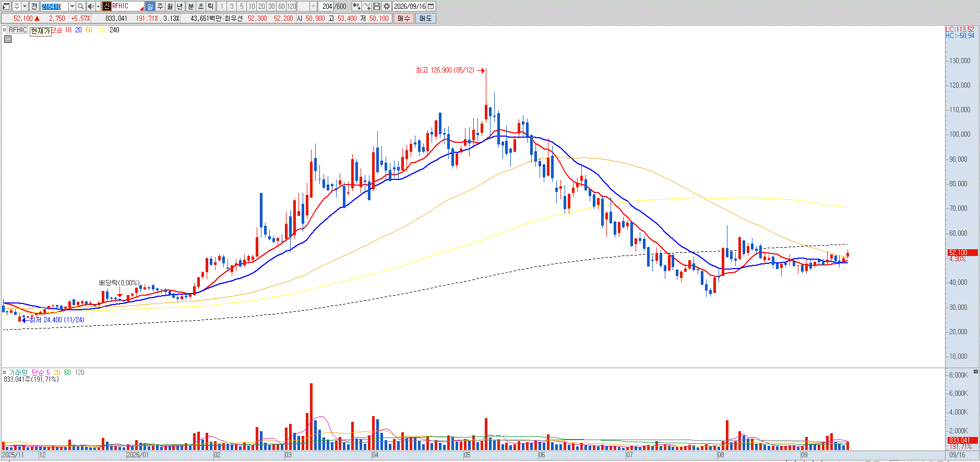Select tick (틱) chart period
Screen dimensions: 980x462
210,6
